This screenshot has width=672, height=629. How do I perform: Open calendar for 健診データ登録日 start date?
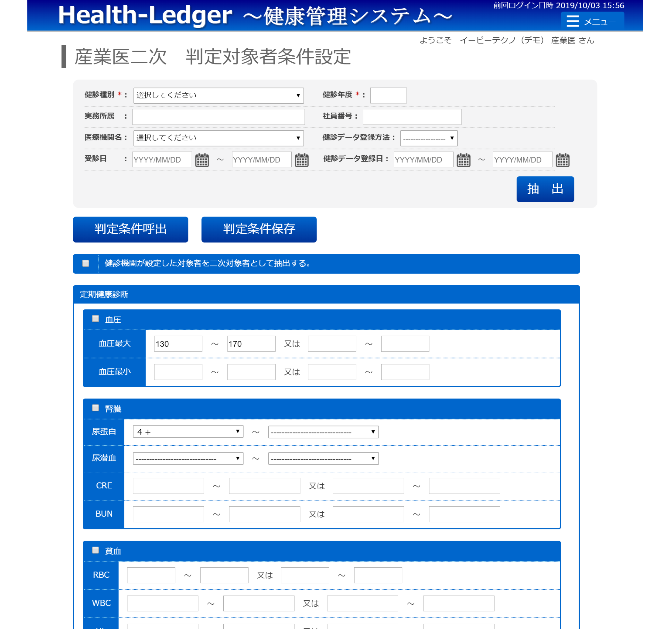point(463,160)
